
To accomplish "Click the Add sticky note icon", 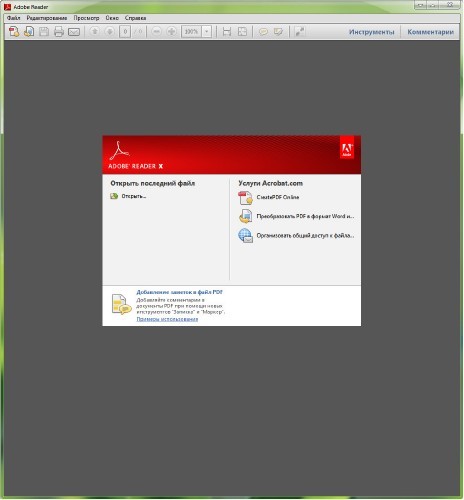I will (x=263, y=32).
